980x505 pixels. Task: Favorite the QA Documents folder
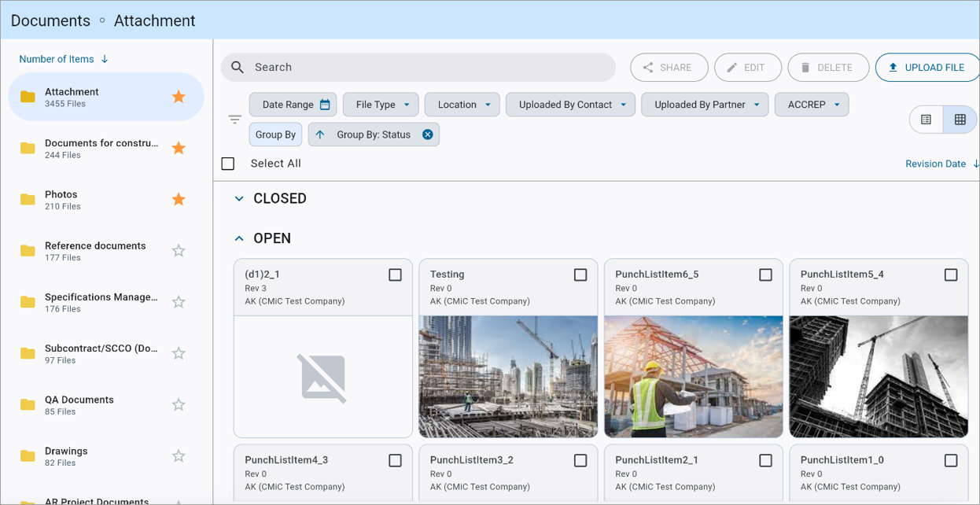(x=179, y=404)
